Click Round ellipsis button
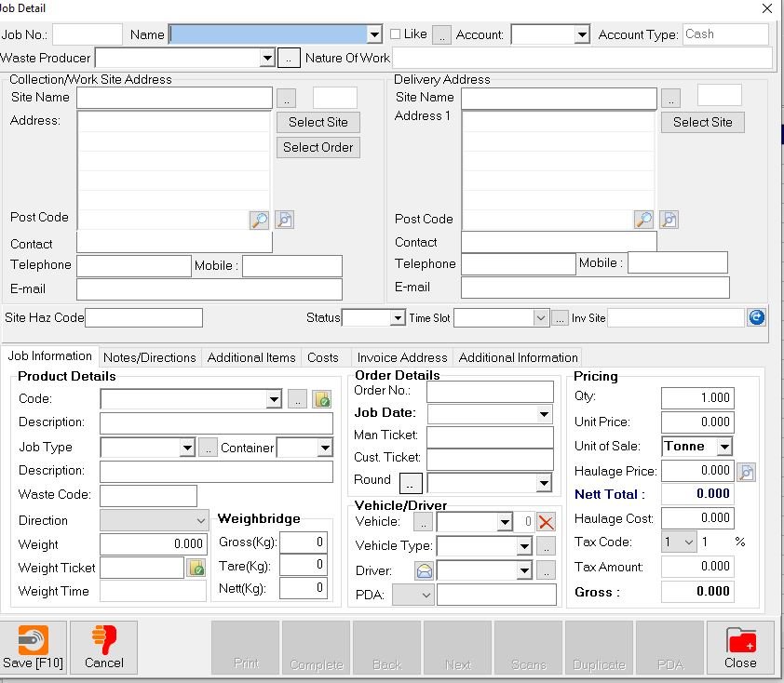This screenshot has width=784, height=683. point(411,483)
